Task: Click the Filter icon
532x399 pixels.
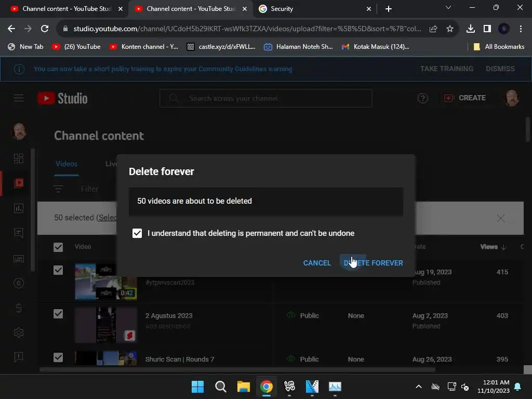Action: pyautogui.click(x=58, y=189)
